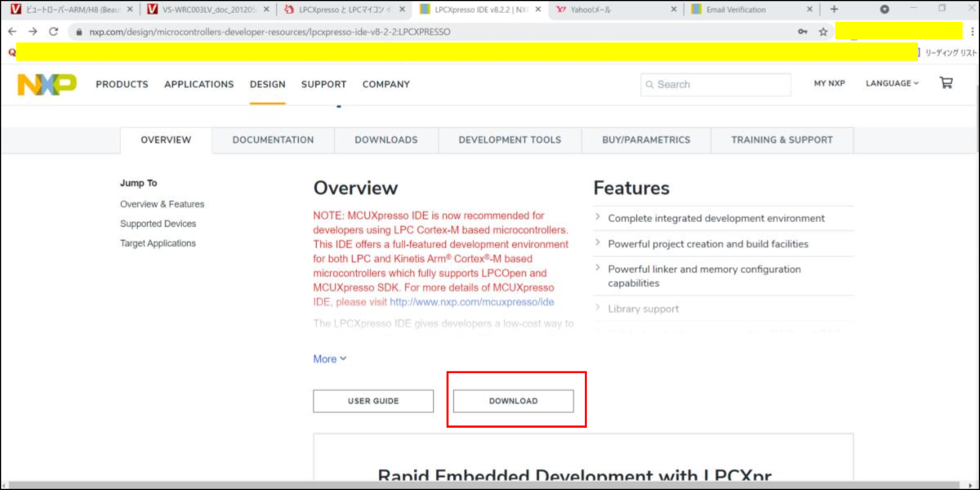Click the browser back arrow
Screen dimensions: 980x490
[x=12, y=32]
